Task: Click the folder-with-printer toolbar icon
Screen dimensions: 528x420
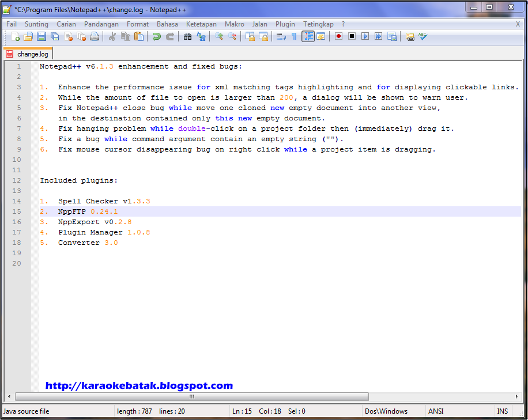Action: [x=410, y=36]
